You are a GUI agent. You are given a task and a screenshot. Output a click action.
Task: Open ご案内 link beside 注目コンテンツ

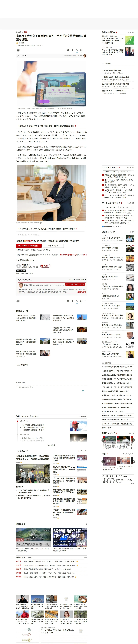132,232
